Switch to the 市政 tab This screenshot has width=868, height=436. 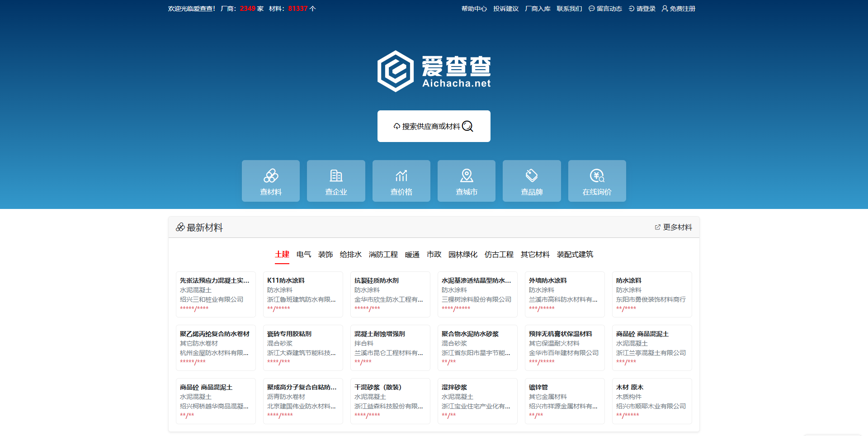pyautogui.click(x=434, y=255)
